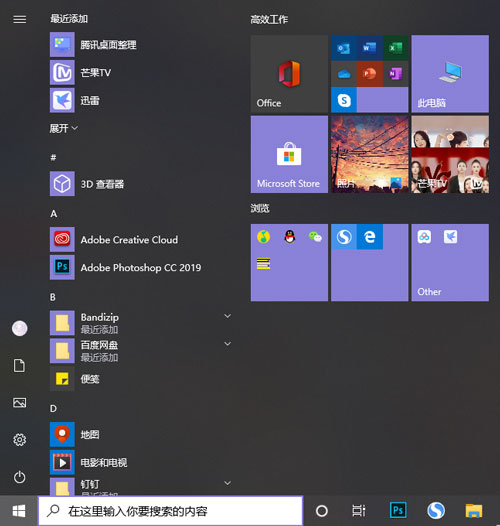500x526 pixels.
Task: Click the # letter index header
Action: 53,157
